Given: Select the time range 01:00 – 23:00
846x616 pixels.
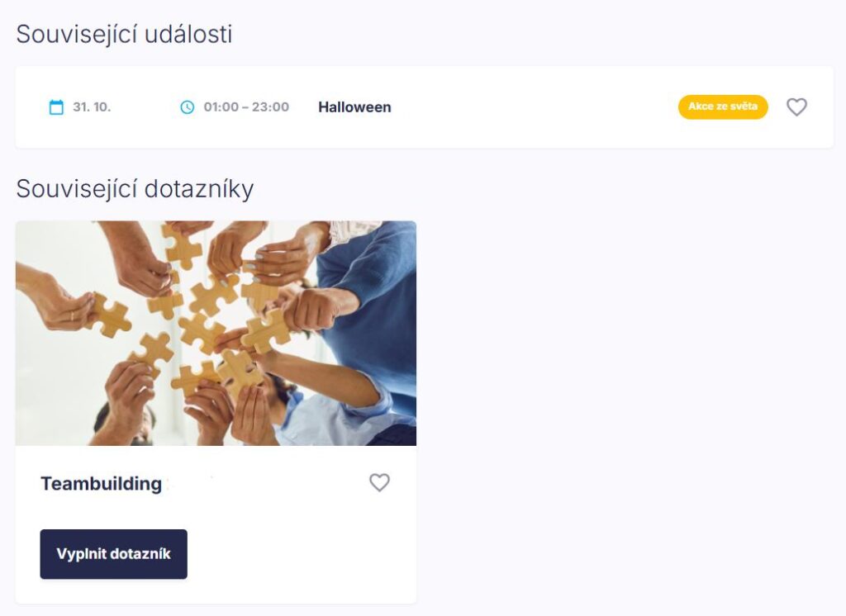Looking at the screenshot, I should click(x=246, y=107).
